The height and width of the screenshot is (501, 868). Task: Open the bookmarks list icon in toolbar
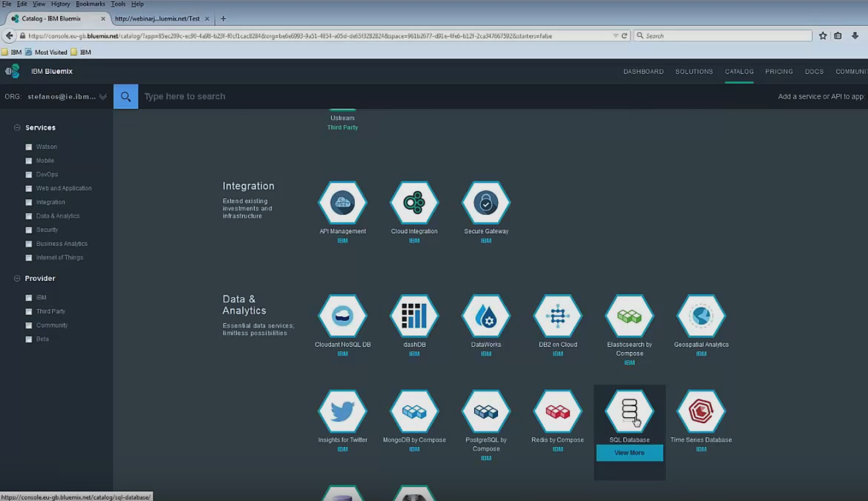[838, 36]
